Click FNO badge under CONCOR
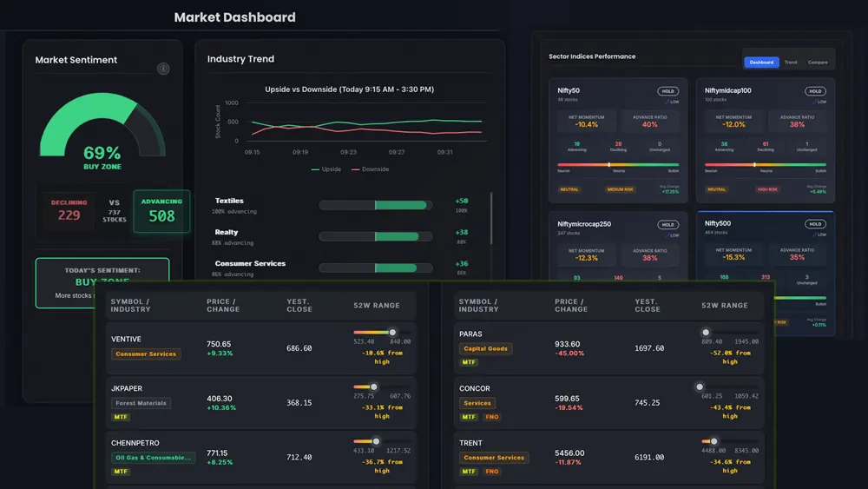The width and height of the screenshot is (868, 489). pyautogui.click(x=492, y=417)
